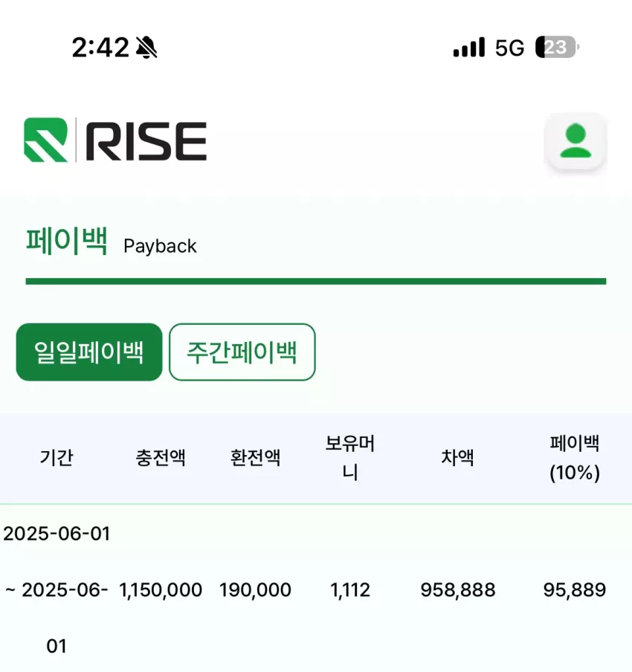Tap the cellular signal bars icon
This screenshot has width=632, height=672.
(469, 47)
